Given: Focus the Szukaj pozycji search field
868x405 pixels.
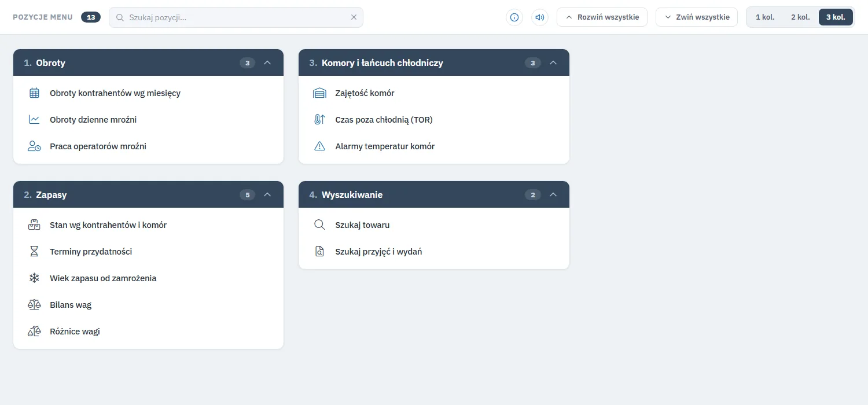Looking at the screenshot, I should click(236, 17).
